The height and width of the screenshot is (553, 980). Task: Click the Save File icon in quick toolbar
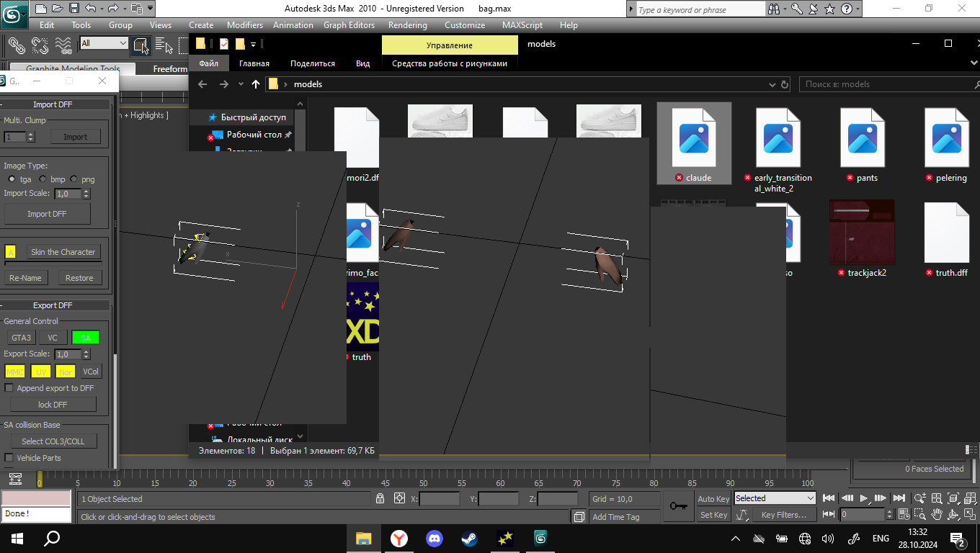[74, 9]
